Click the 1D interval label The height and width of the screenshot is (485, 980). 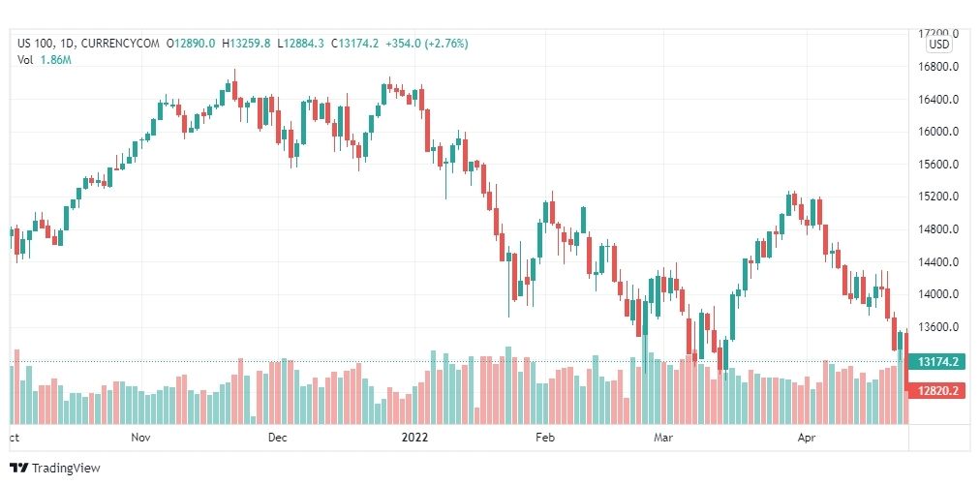(64, 44)
